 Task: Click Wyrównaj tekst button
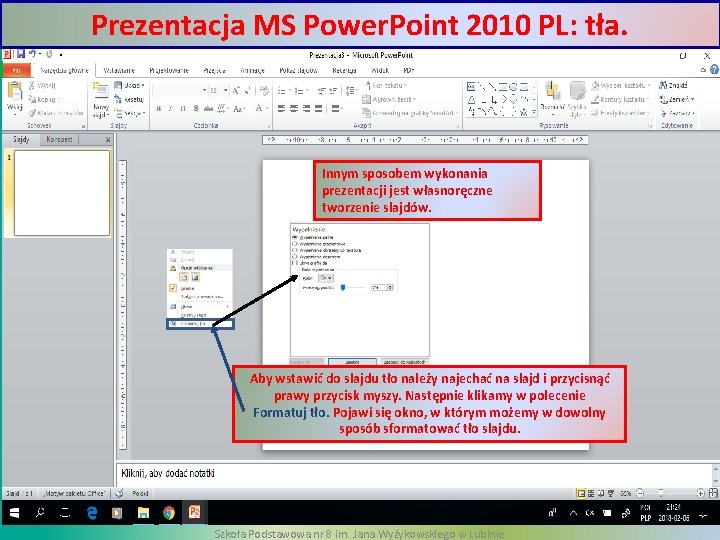tap(389, 99)
